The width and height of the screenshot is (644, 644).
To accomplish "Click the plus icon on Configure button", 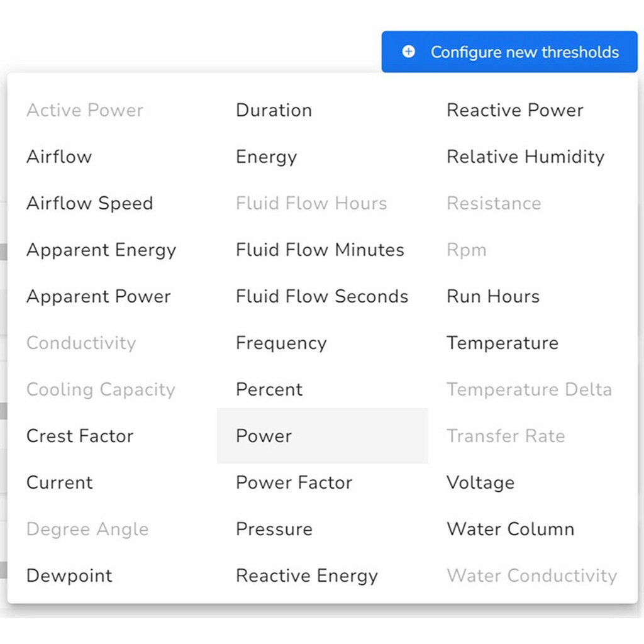I will [x=408, y=52].
